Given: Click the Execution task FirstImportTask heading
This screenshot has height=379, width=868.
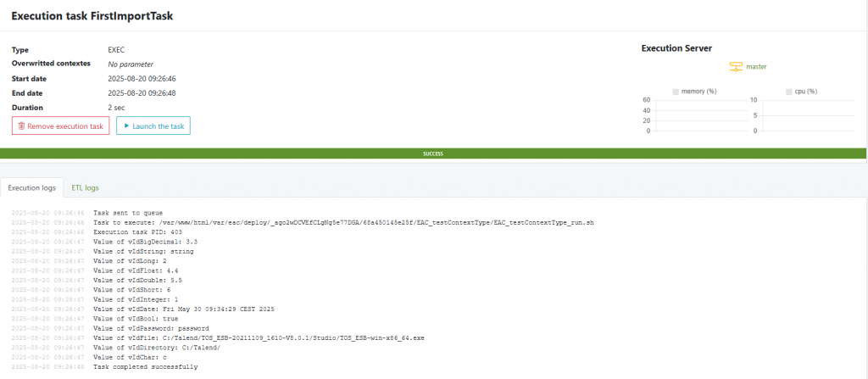Looking at the screenshot, I should [97, 16].
